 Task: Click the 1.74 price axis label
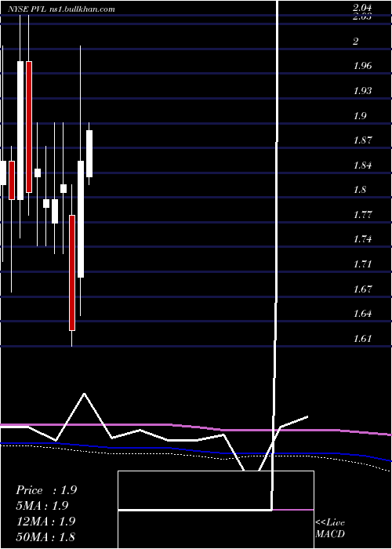tap(362, 239)
